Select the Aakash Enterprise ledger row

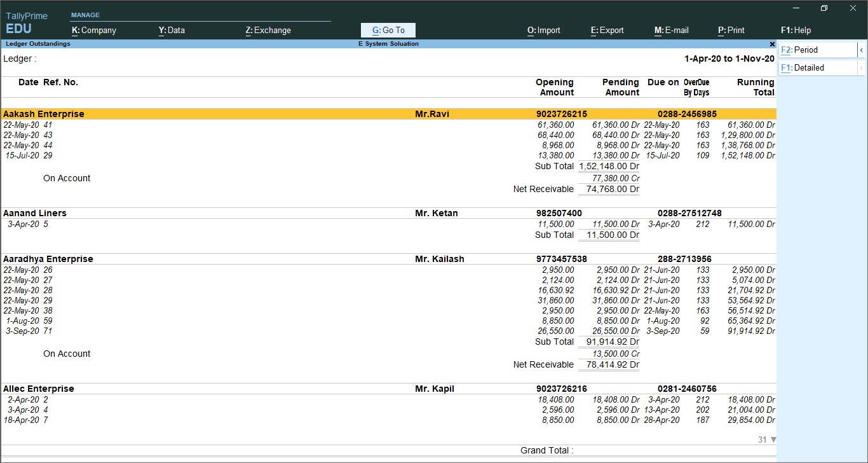coord(44,114)
